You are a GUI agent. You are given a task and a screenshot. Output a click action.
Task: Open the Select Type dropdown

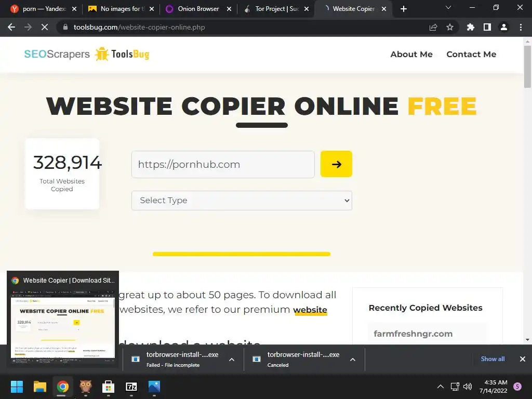click(242, 200)
